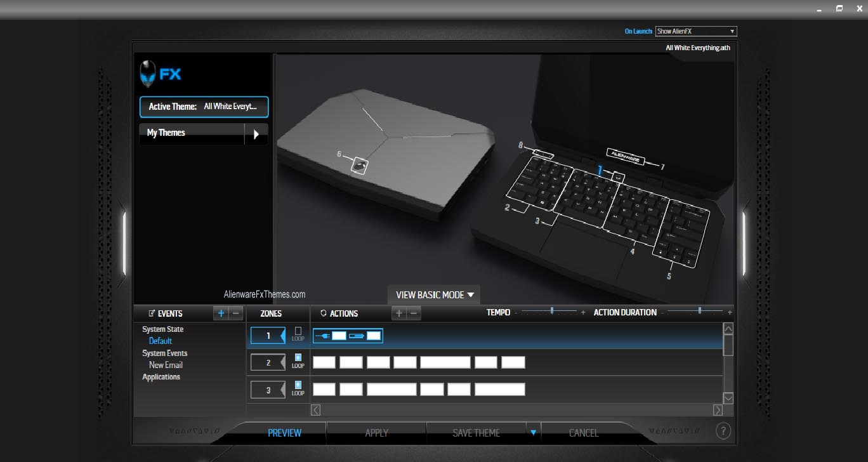
Task: Adjust the Action Duration slider handle
Action: (699, 311)
